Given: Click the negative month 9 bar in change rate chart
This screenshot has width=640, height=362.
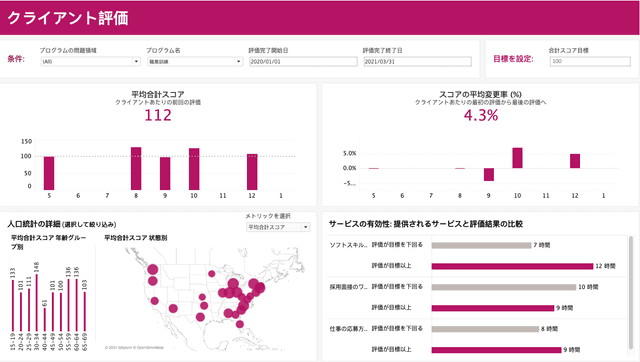Looking at the screenshot, I should [489, 174].
